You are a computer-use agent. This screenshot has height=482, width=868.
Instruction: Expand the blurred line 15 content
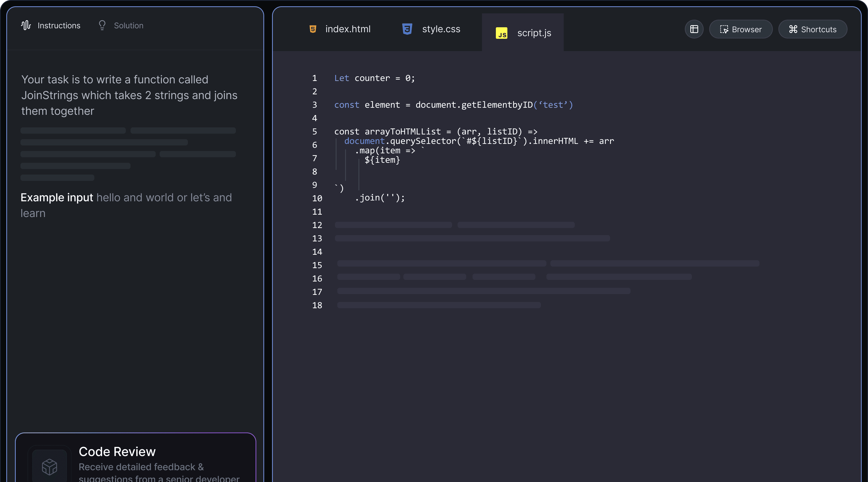(546, 264)
